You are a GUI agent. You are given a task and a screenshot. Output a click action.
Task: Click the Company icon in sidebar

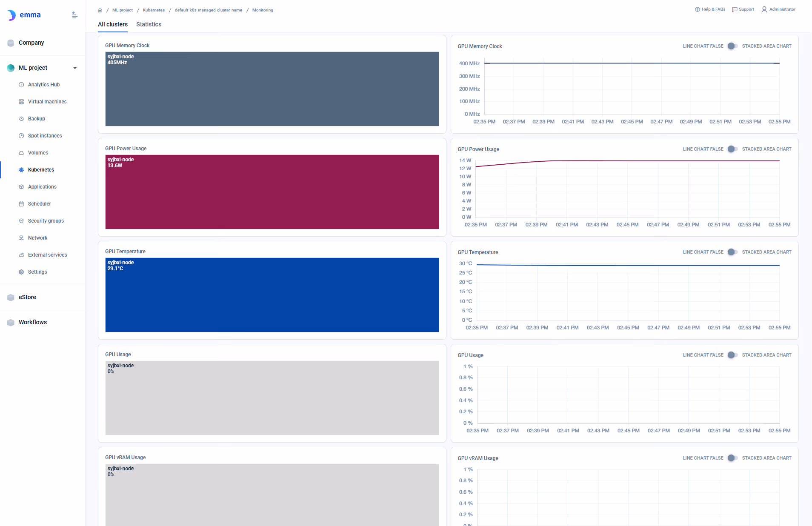11,43
